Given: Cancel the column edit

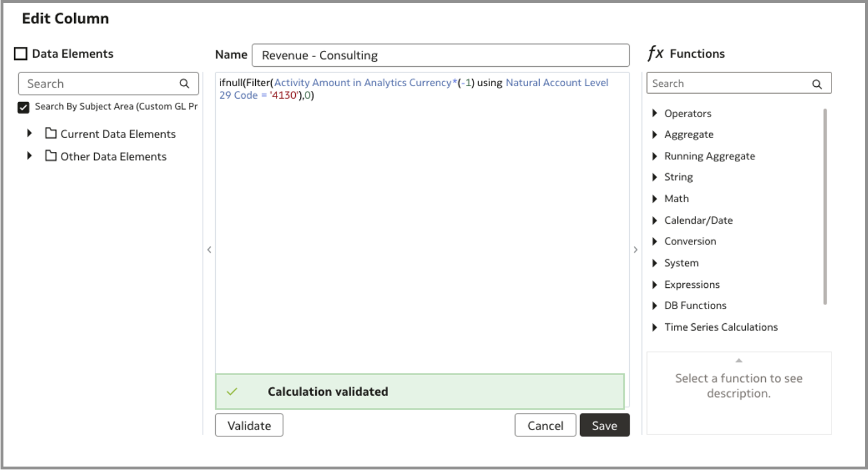Looking at the screenshot, I should (x=545, y=425).
